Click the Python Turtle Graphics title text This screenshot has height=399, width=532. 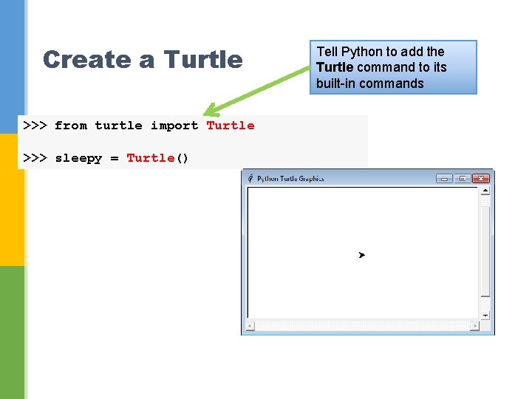(290, 179)
